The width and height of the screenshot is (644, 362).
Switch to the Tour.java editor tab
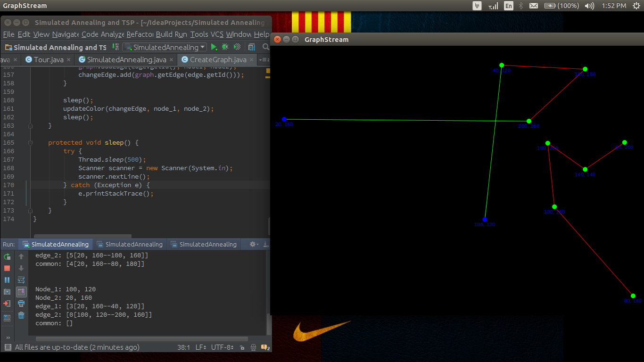(49, 60)
